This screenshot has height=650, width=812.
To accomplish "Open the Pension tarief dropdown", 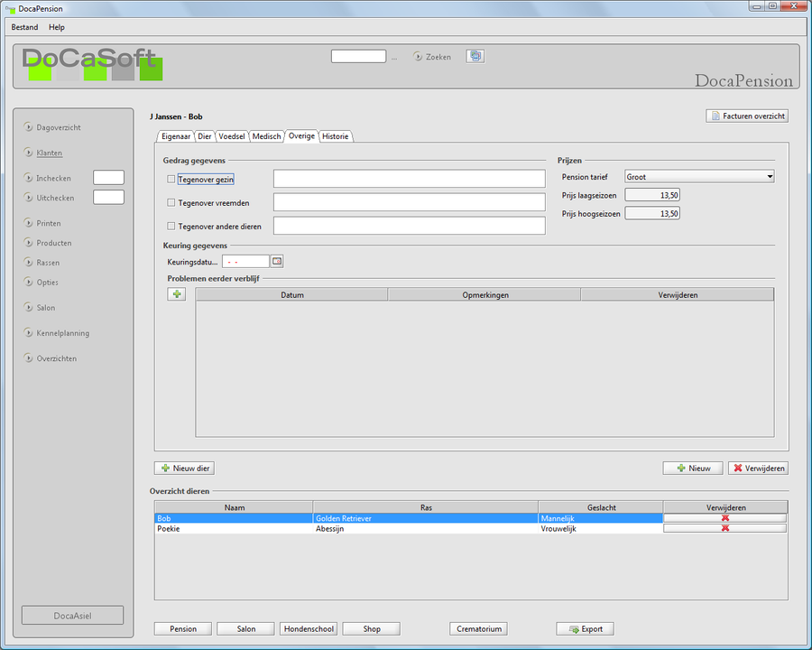I will coord(699,177).
